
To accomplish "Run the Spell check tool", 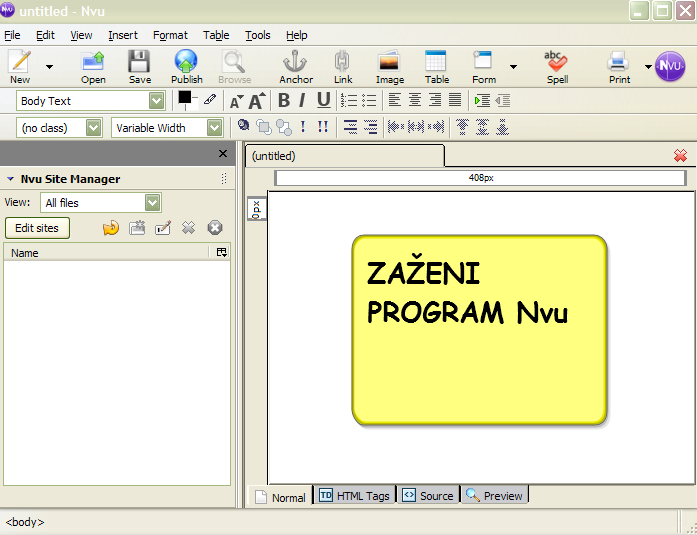I will pos(556,66).
